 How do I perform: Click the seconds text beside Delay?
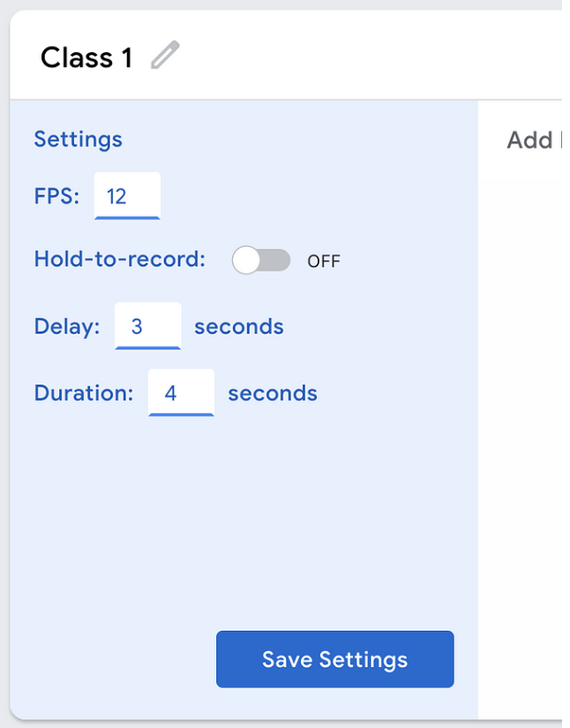(239, 326)
